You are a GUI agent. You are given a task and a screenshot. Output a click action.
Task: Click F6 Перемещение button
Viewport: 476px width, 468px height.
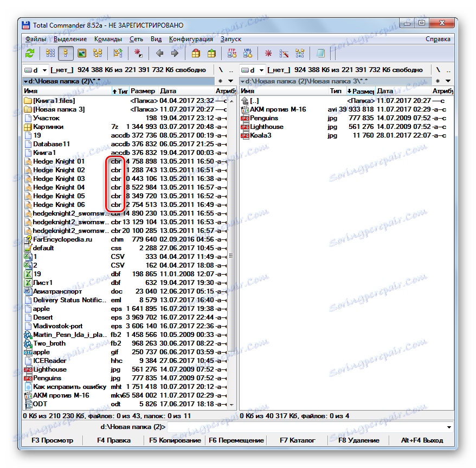pos(236,440)
